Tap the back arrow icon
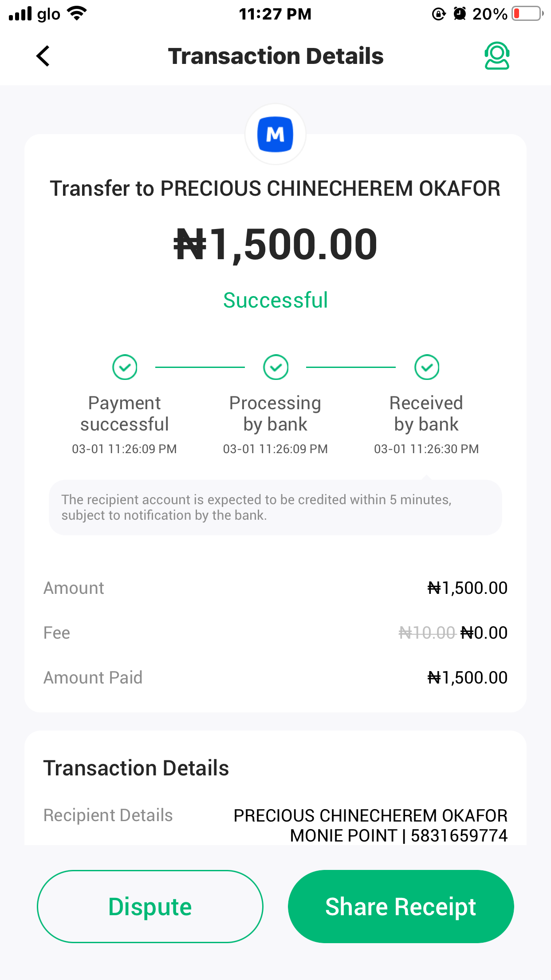 tap(43, 56)
